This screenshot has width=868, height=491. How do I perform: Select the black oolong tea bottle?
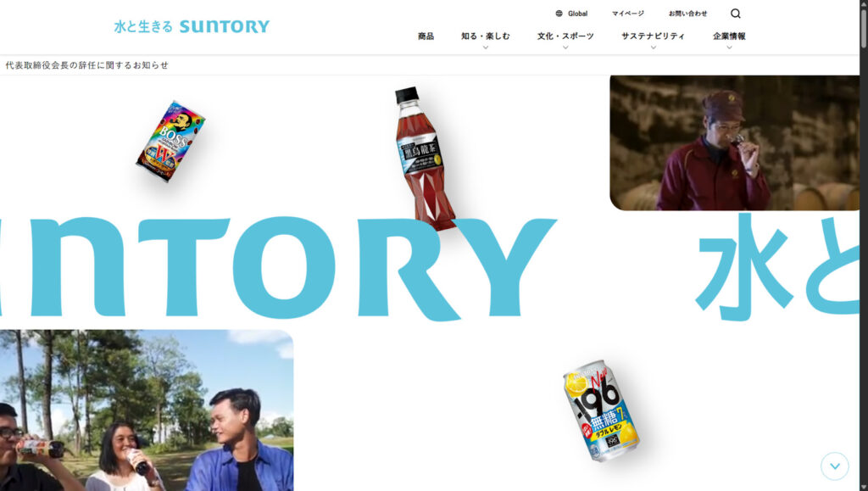426,159
